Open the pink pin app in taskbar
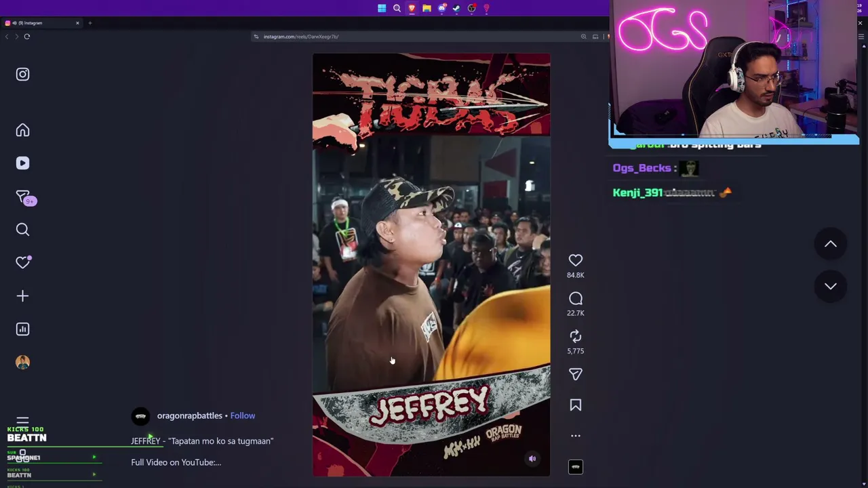868x488 pixels. click(x=486, y=8)
